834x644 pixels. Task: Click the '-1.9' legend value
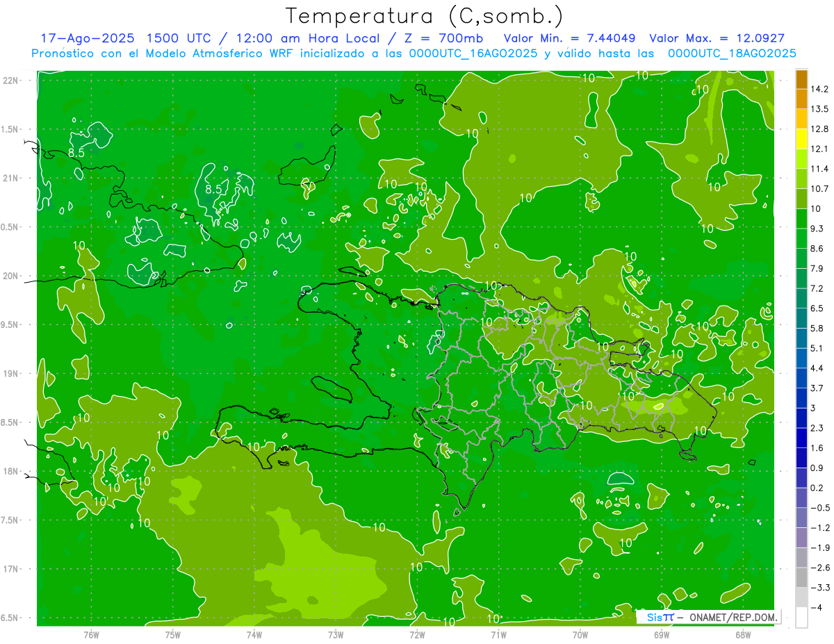coord(819,547)
